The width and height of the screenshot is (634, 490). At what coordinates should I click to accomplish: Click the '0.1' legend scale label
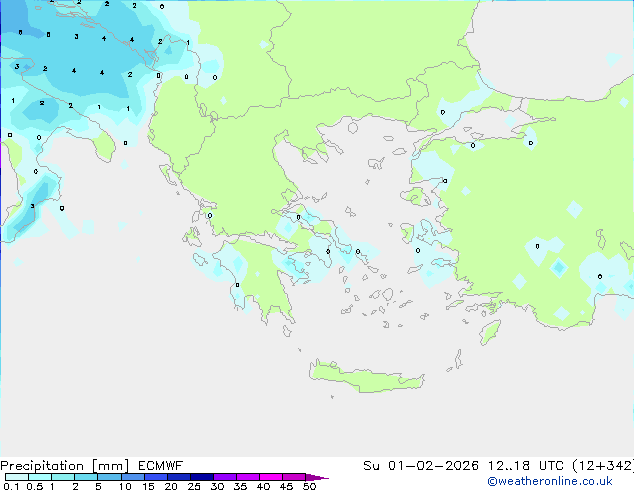point(11,486)
